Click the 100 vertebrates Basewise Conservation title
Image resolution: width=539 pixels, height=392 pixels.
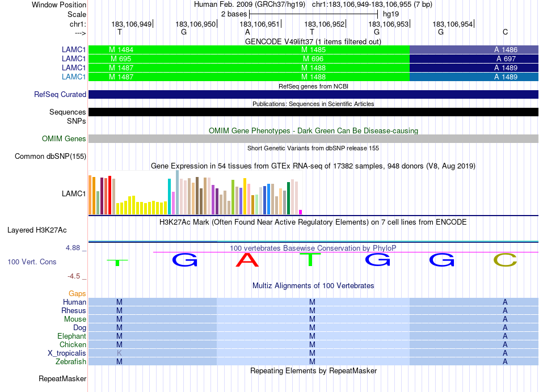[313, 248]
